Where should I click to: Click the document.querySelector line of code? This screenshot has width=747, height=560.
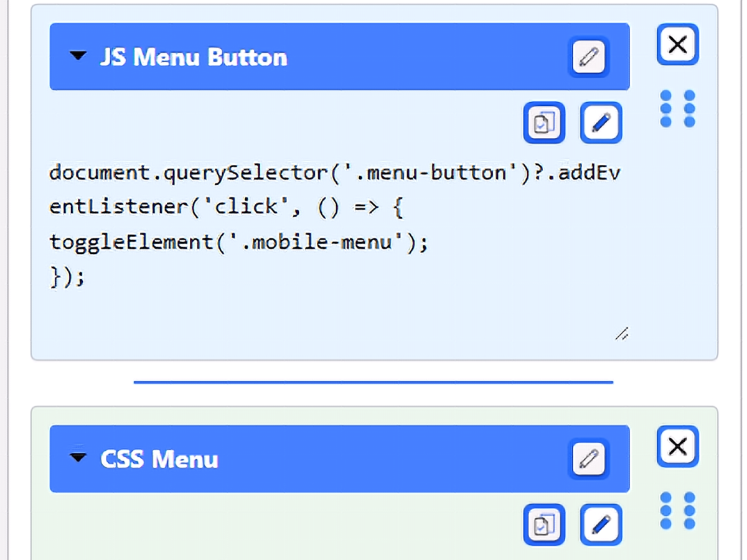coord(335,172)
